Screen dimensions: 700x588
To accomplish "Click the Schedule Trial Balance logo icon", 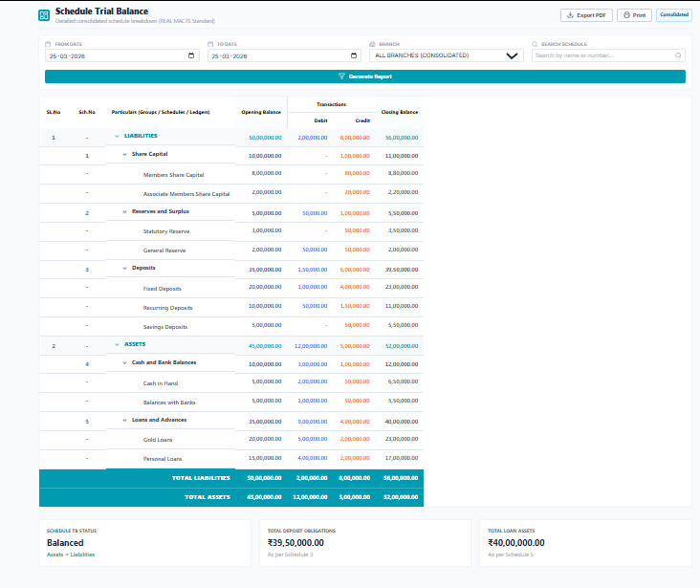I will (x=45, y=15).
